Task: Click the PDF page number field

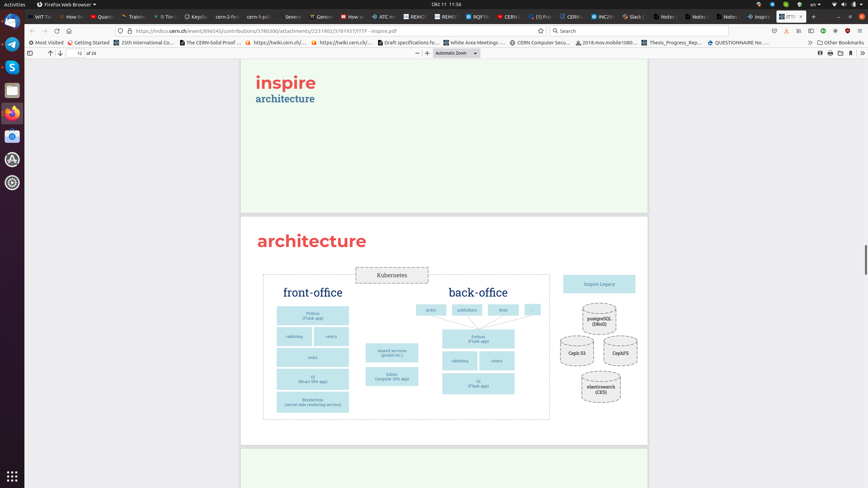Action: pos(75,53)
